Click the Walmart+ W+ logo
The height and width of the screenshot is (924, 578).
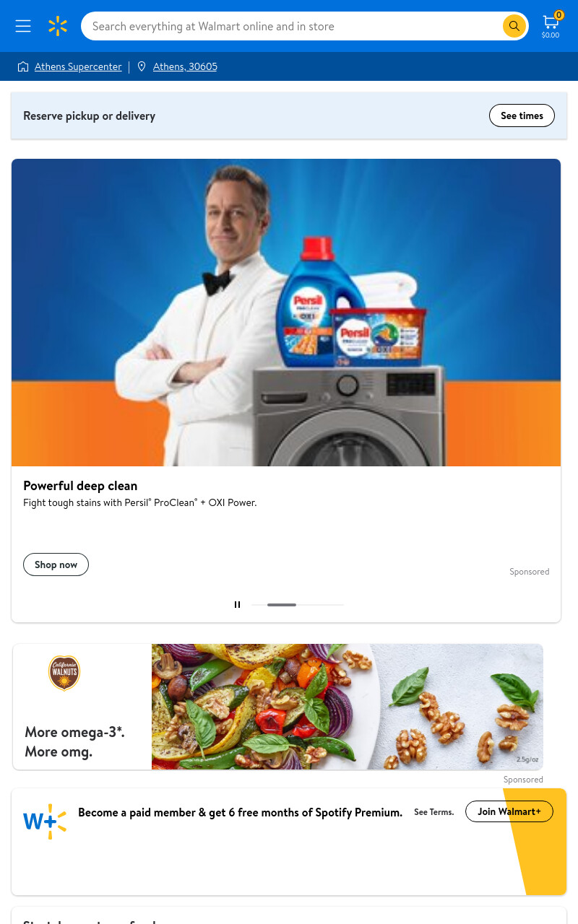coord(45,821)
